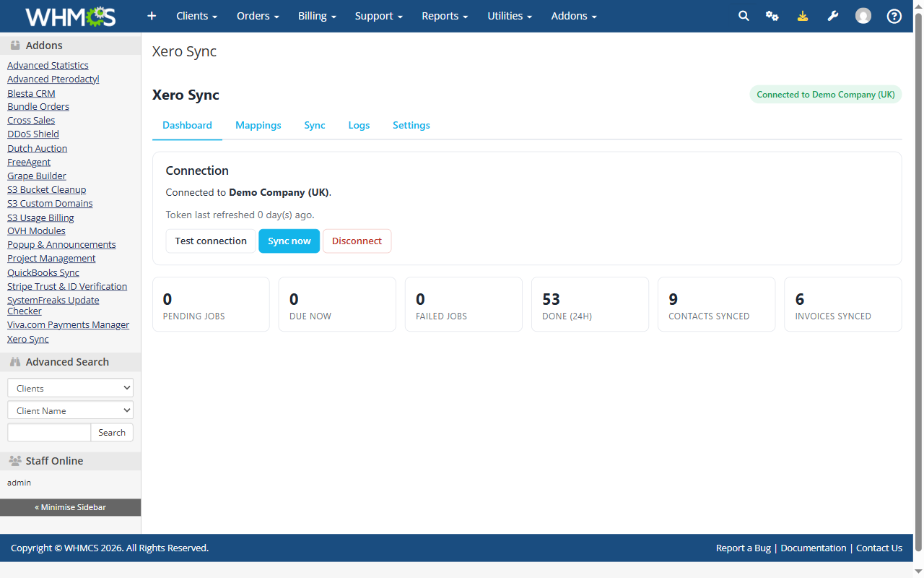
Task: Open Project Management addon link
Action: point(51,258)
